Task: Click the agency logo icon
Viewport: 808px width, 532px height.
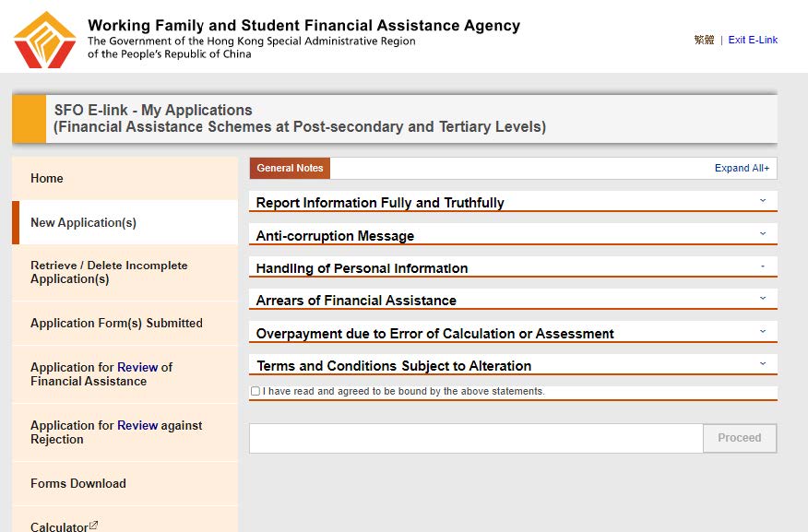Action: 44,40
